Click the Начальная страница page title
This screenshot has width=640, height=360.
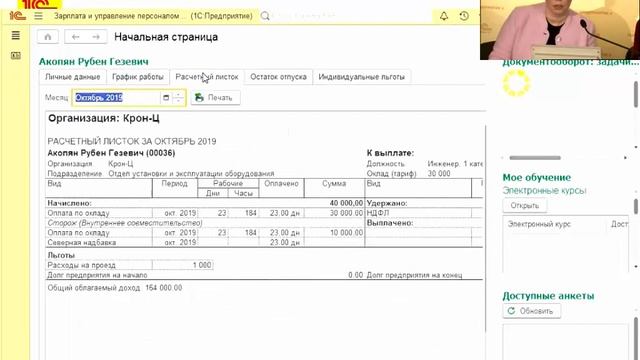[166, 37]
